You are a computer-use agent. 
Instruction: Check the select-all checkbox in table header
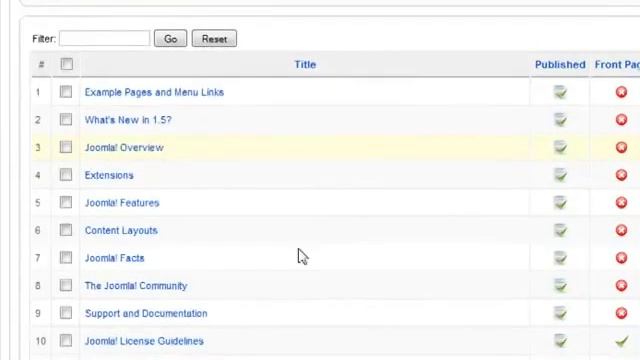click(x=67, y=64)
